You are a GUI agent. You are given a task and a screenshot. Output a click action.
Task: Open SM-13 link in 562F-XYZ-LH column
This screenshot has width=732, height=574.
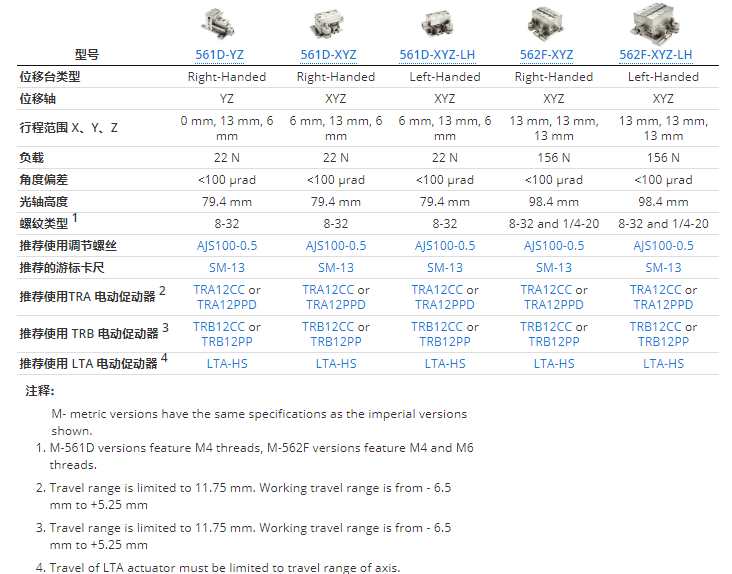[663, 268]
